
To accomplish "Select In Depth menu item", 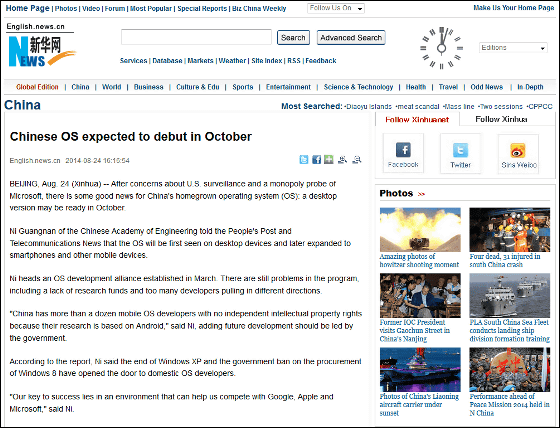I will tap(530, 87).
